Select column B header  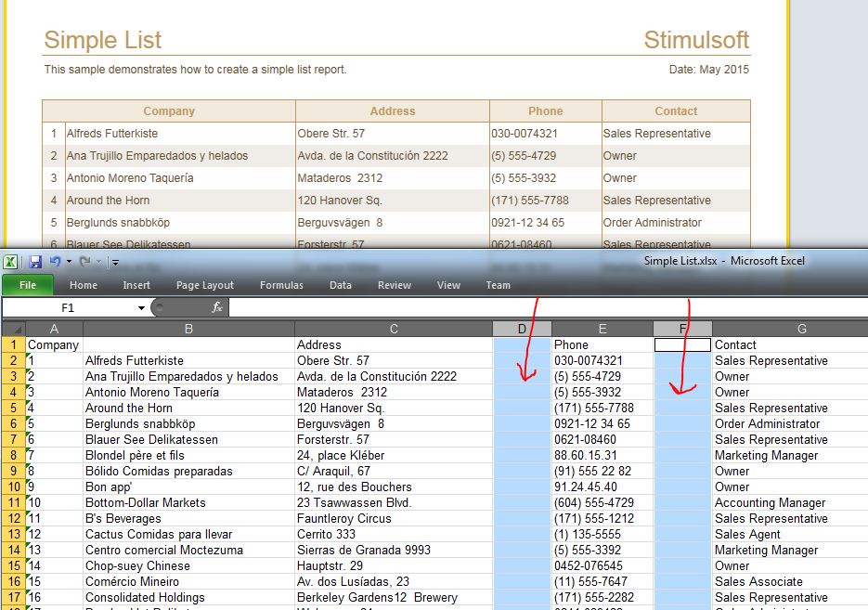[188, 329]
